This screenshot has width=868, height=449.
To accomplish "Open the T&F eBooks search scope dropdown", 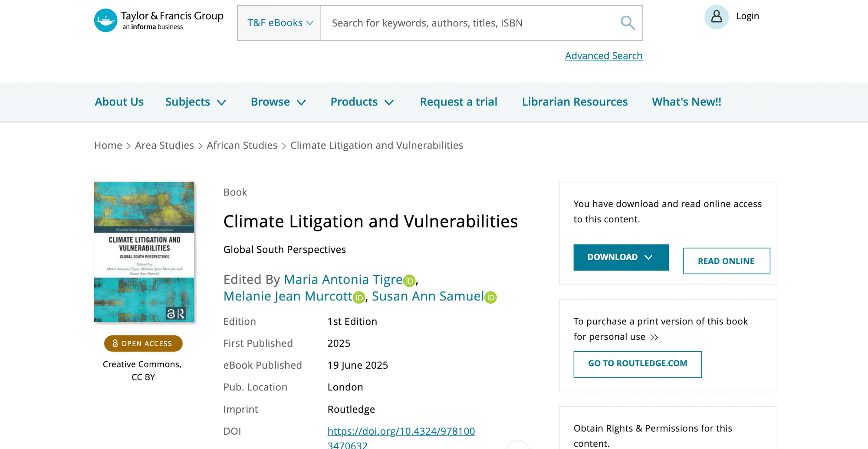I will pos(279,23).
